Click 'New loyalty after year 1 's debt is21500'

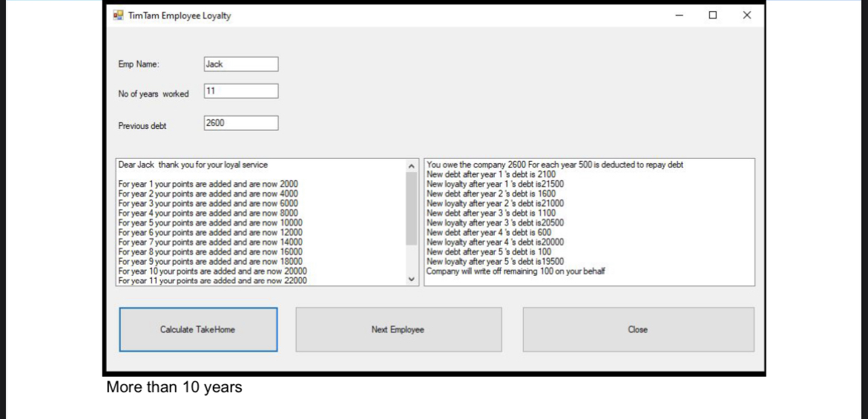click(496, 184)
